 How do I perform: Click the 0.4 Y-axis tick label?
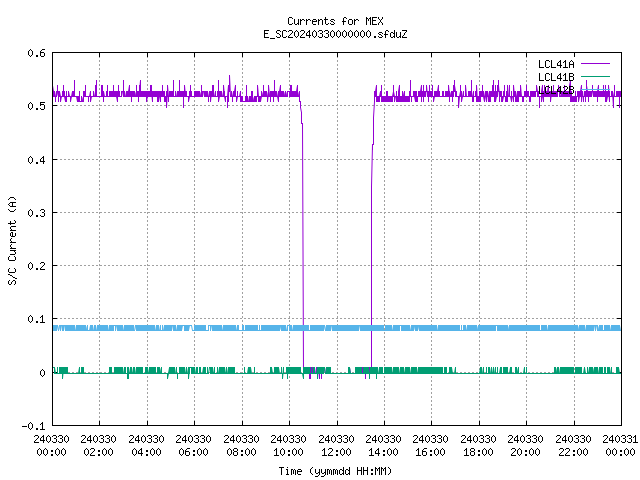click(36, 160)
